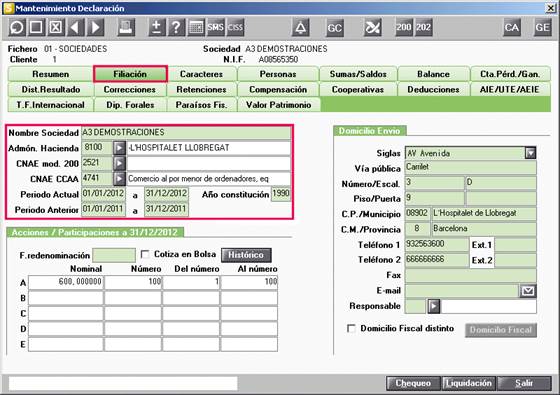Viewport: 560px width, 395px height.
Task: Click the CISS toolbar icon
Action: 235,27
